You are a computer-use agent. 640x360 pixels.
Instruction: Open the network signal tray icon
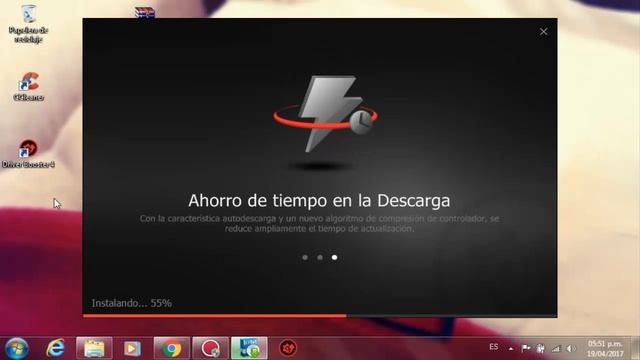556,349
